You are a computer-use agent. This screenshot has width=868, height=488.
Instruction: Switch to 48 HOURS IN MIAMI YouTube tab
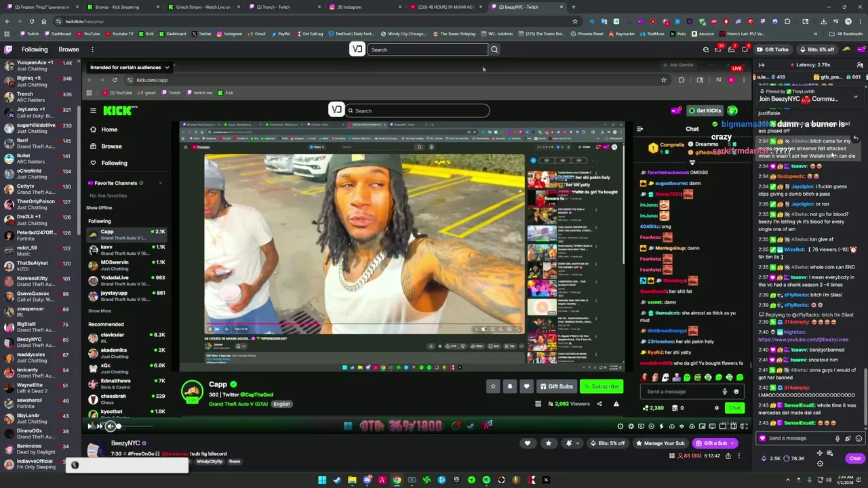[445, 7]
